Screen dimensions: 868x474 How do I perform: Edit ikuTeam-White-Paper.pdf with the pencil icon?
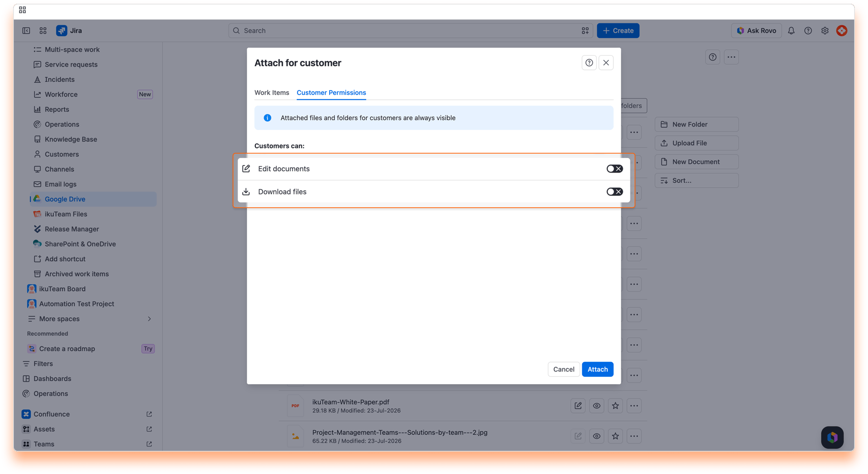pyautogui.click(x=578, y=406)
